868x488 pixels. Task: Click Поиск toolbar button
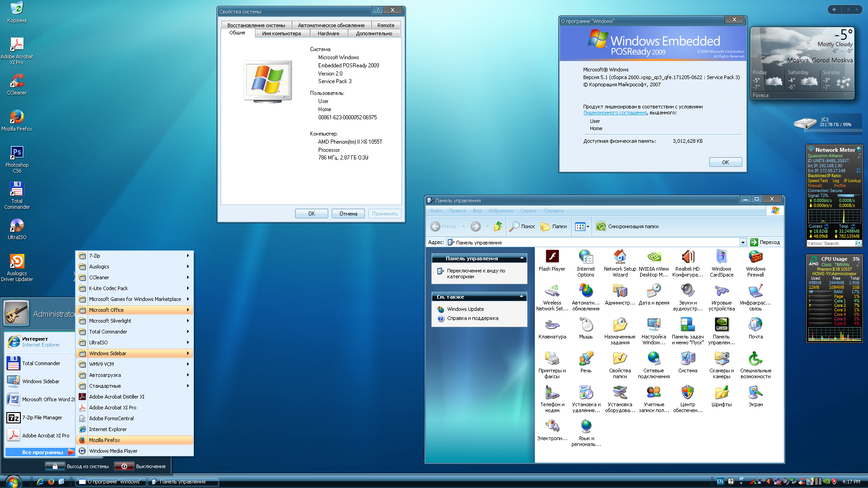point(522,226)
